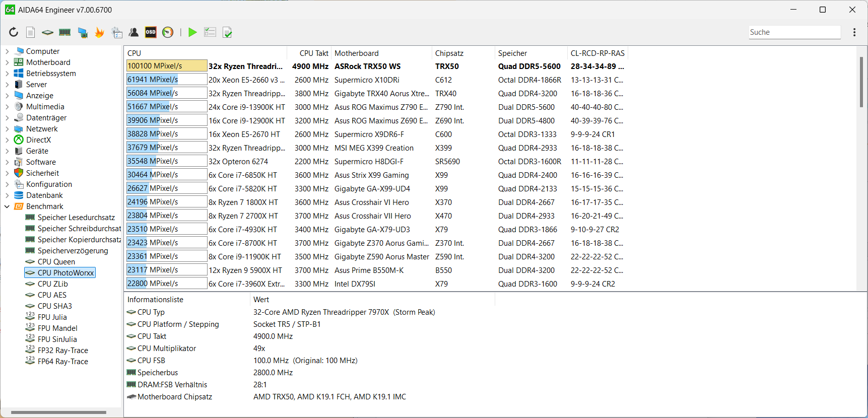Expand the Computer tree node

tap(7, 51)
